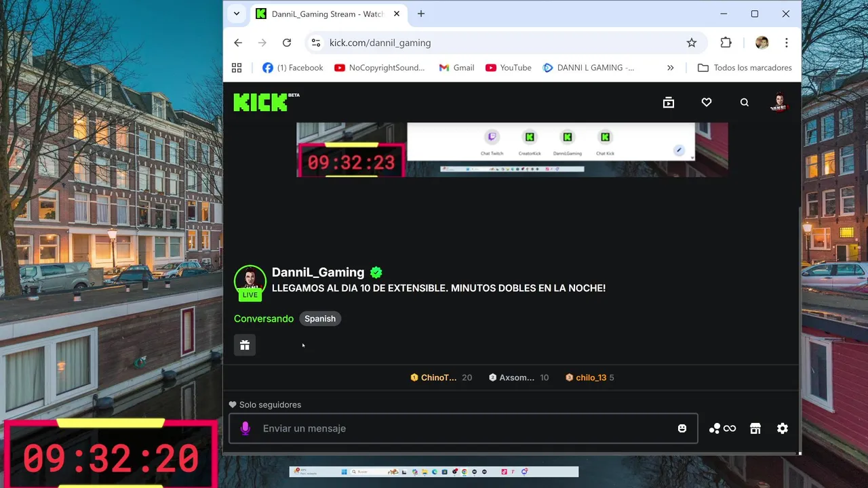Reload the Kick page
The width and height of the screenshot is (868, 488).
click(x=287, y=43)
